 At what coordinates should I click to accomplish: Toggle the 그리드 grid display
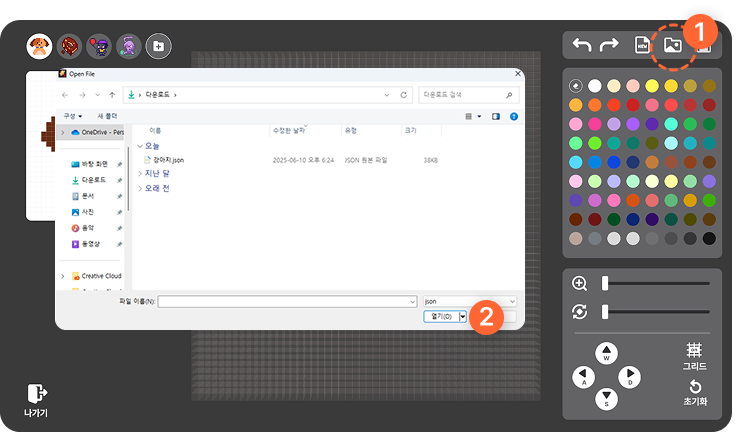pyautogui.click(x=694, y=354)
